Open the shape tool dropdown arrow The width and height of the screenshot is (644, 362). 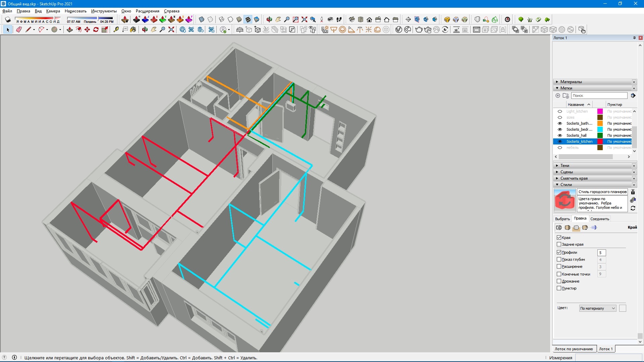60,30
